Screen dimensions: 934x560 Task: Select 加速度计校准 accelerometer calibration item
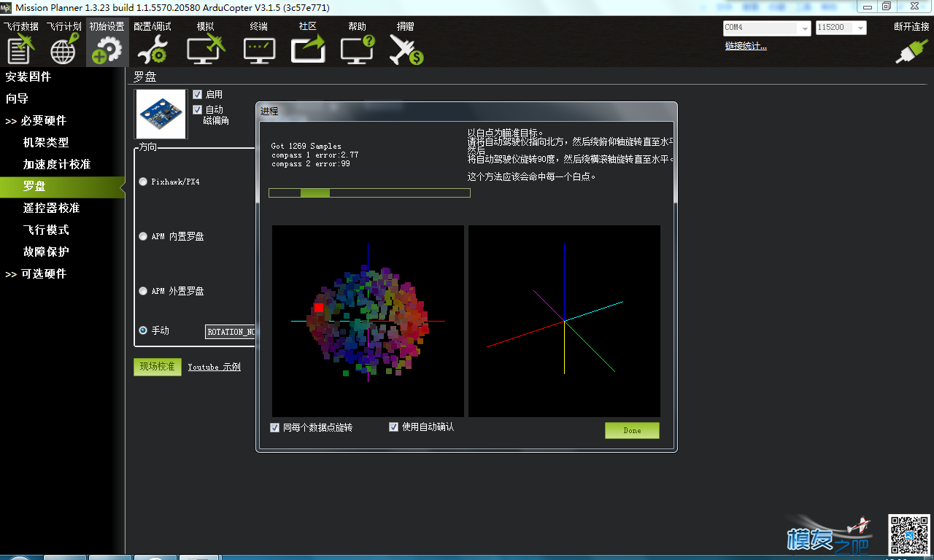click(57, 164)
